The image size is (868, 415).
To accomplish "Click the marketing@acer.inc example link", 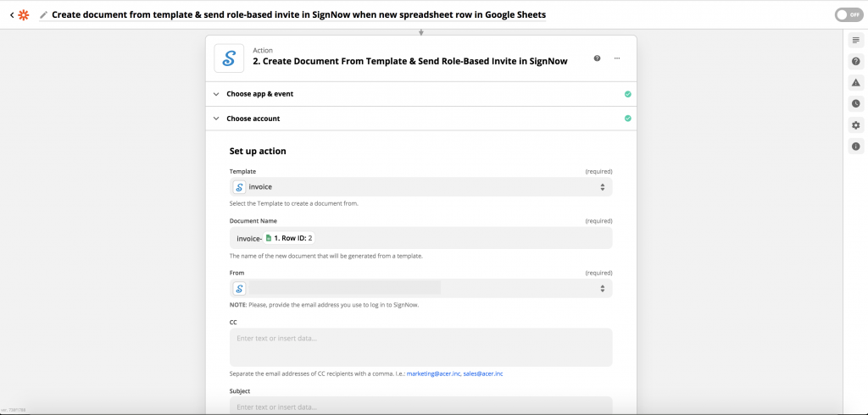I will click(433, 373).
